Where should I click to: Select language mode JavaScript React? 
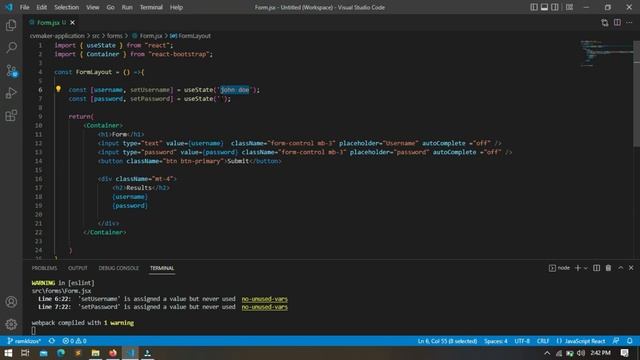581,341
